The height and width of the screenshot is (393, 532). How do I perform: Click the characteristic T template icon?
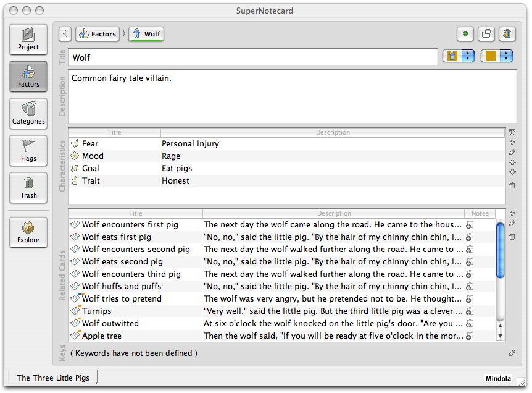tap(512, 132)
